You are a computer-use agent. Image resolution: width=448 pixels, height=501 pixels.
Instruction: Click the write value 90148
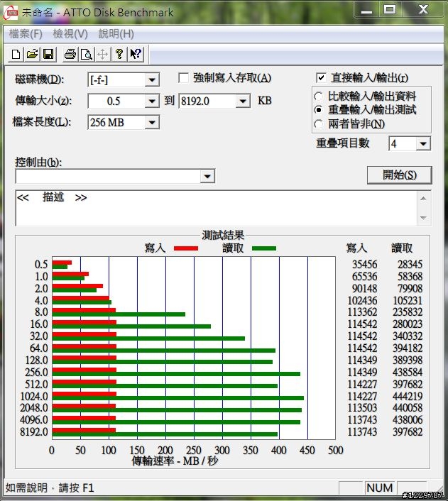tap(364, 289)
